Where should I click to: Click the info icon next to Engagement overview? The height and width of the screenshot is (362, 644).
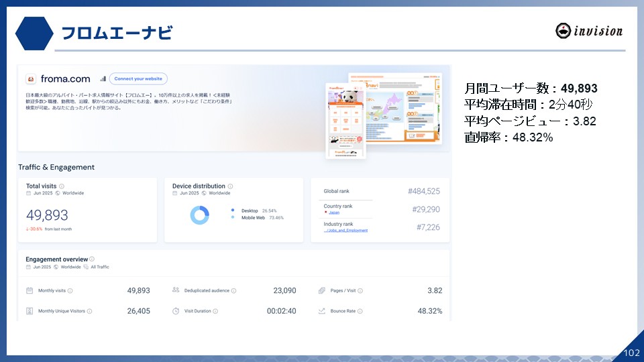coord(92,259)
